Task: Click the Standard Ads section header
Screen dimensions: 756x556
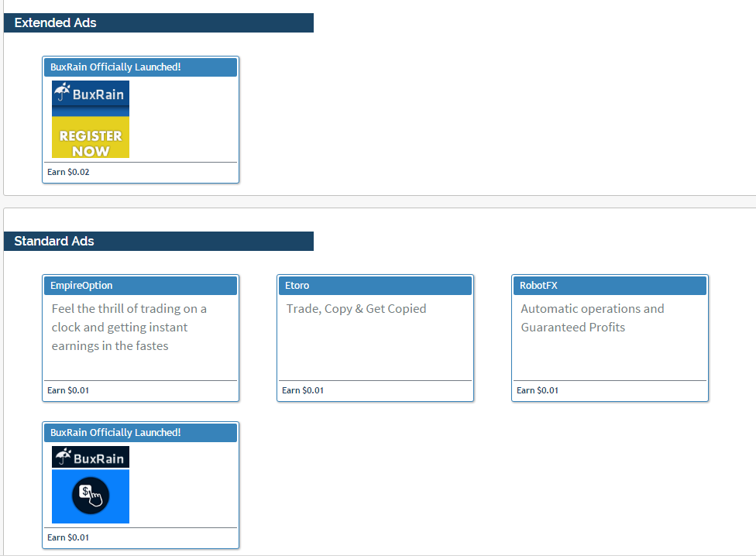Action: (159, 241)
